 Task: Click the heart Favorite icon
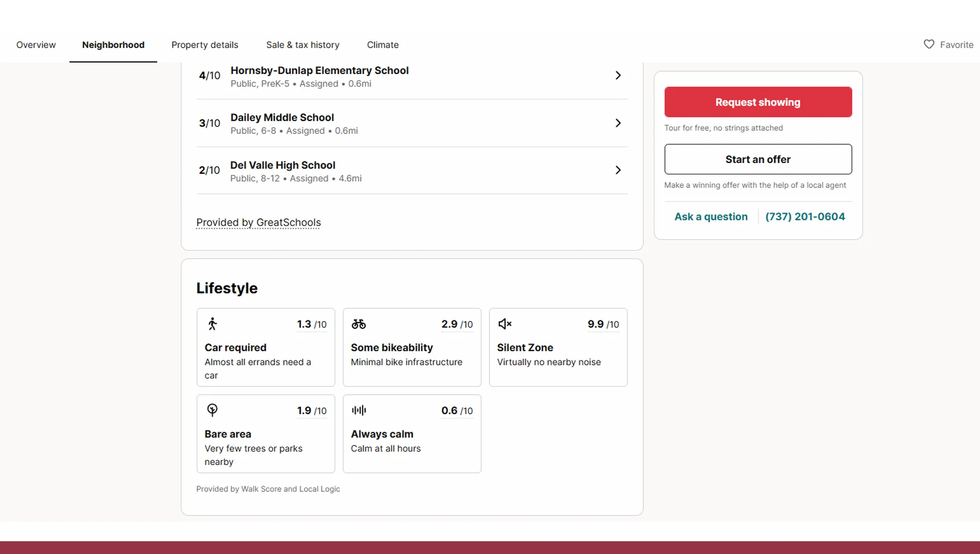[929, 45]
